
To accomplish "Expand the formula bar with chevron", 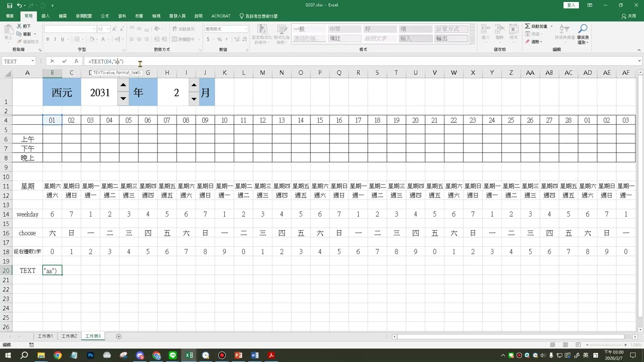I will pyautogui.click(x=639, y=61).
